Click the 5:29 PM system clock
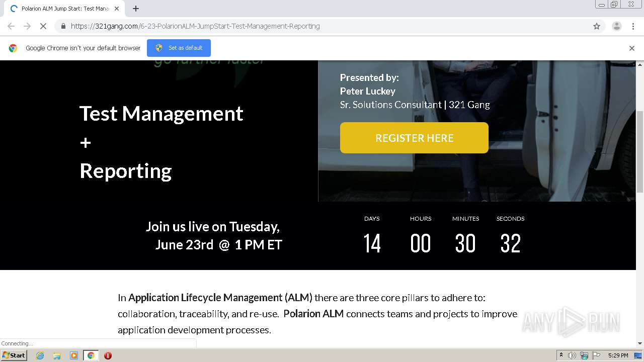Screen dimensions: 644x362 tap(618, 355)
